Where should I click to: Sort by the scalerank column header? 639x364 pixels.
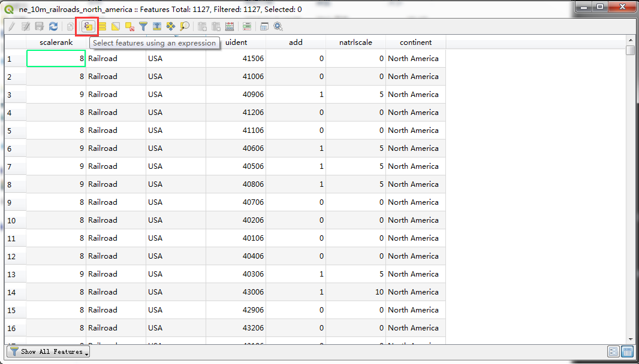pos(56,43)
